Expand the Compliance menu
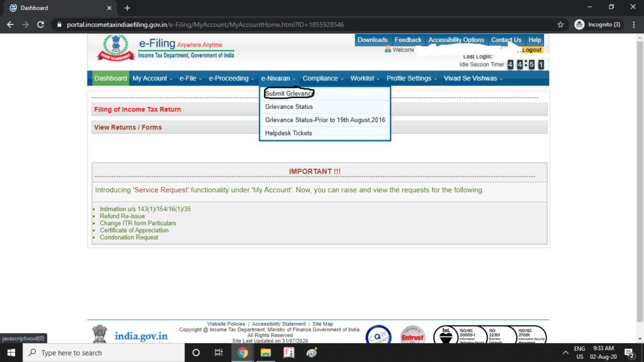The image size is (644, 362). [323, 79]
